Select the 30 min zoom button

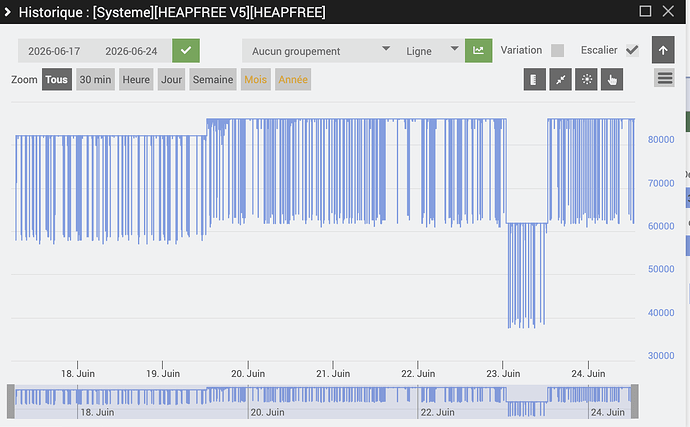click(x=95, y=80)
